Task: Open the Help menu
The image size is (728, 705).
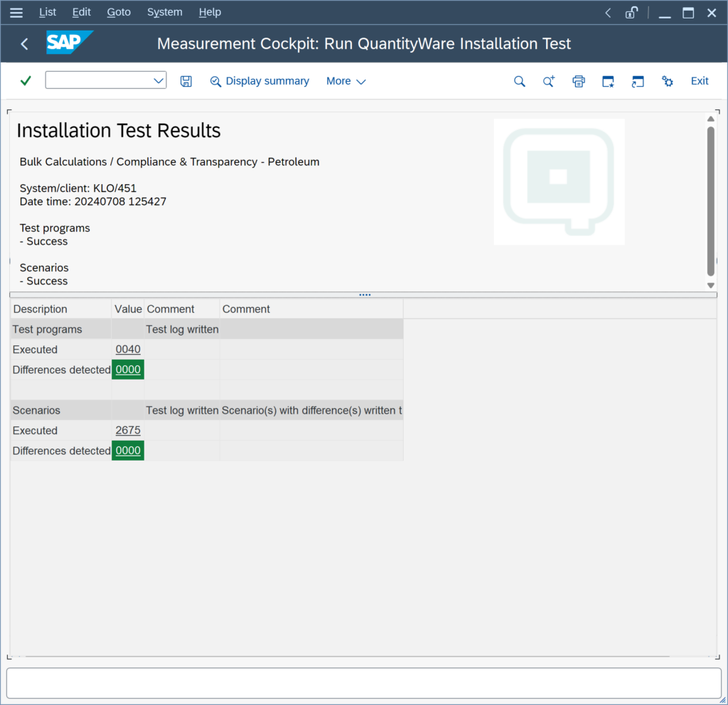Action: [210, 12]
